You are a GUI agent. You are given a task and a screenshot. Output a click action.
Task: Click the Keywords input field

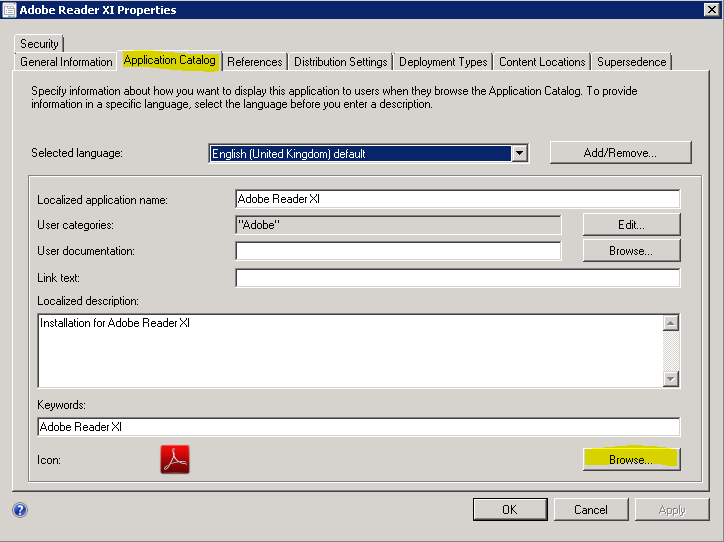coord(359,427)
